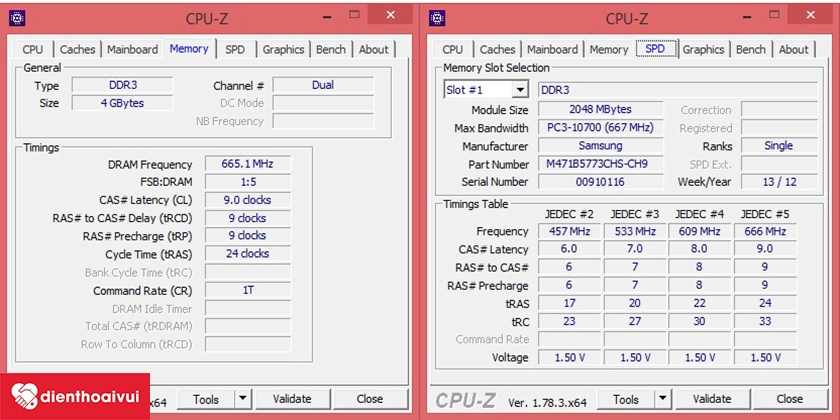
Task: Switch to Mainboard tab in right window
Action: (x=552, y=49)
